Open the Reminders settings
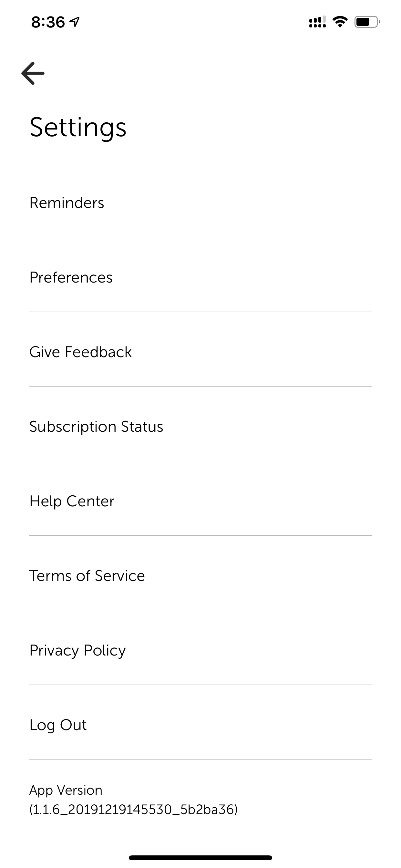 coord(200,203)
